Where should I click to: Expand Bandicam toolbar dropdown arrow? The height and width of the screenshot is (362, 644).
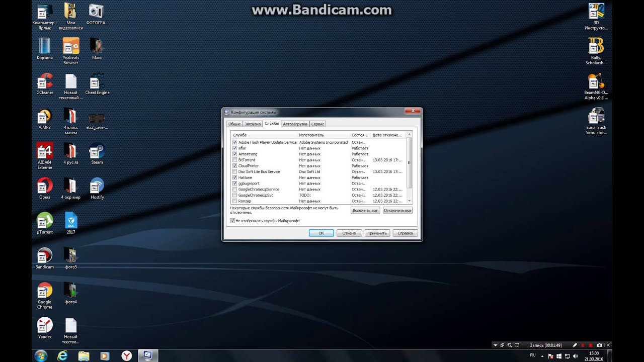495,345
